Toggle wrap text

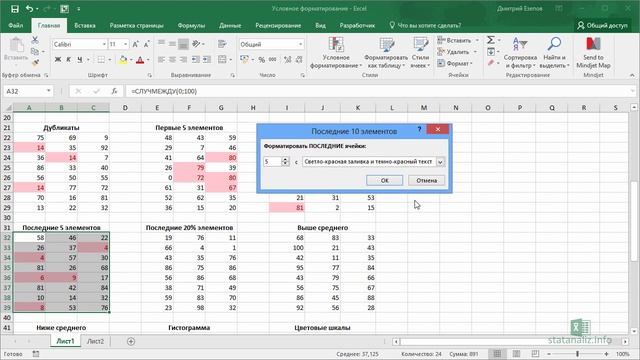222,44
